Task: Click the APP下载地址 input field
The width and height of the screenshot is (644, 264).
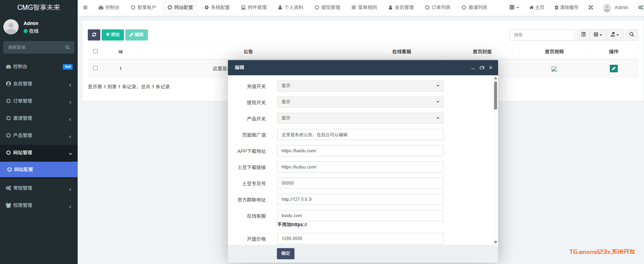Action: (x=360, y=151)
